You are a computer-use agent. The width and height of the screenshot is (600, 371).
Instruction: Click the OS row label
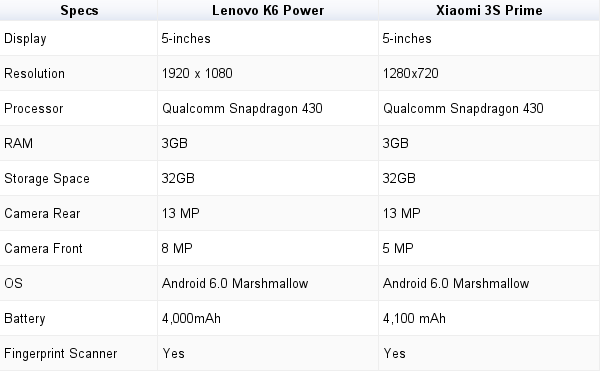[13, 283]
